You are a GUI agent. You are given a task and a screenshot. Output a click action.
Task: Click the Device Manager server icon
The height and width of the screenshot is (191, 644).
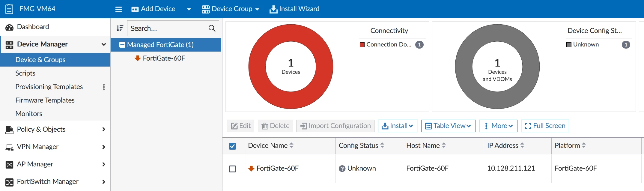9,45
